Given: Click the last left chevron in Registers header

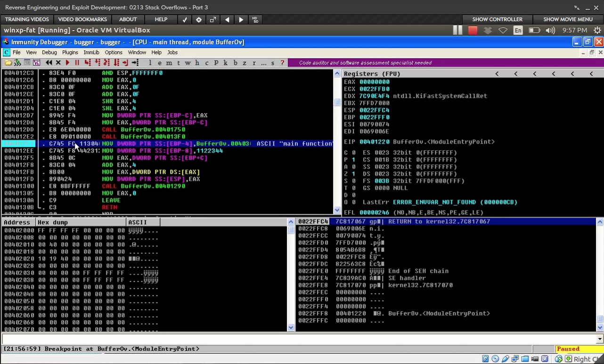Looking at the screenshot, I should pos(591,73).
